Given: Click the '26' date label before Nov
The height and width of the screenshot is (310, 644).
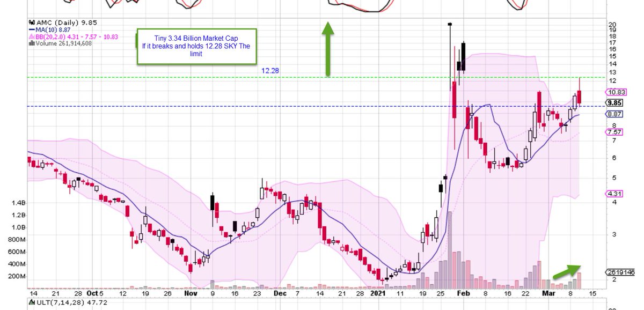Looking at the screenshot, I should [167, 294].
